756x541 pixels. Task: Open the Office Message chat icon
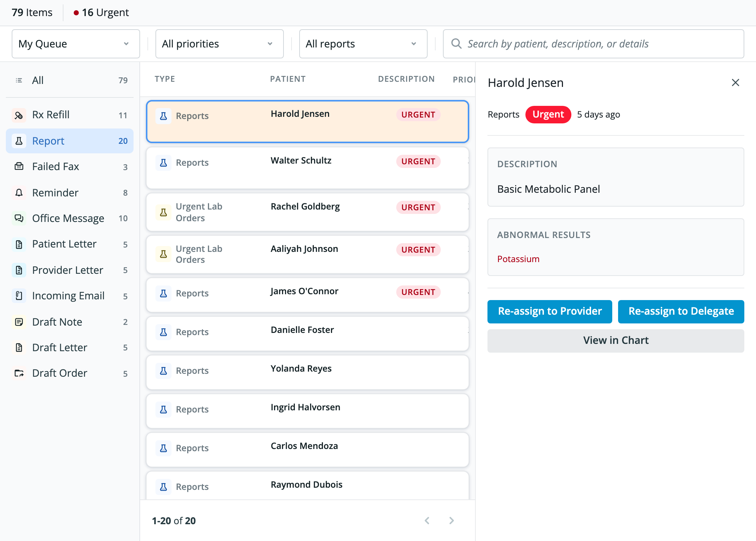click(x=19, y=218)
